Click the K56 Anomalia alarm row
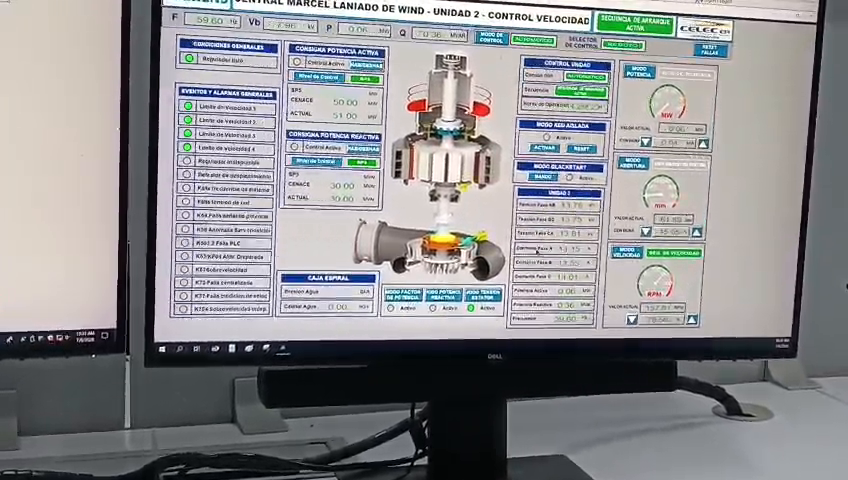Viewport: 848px width, 480px height. 224,230
